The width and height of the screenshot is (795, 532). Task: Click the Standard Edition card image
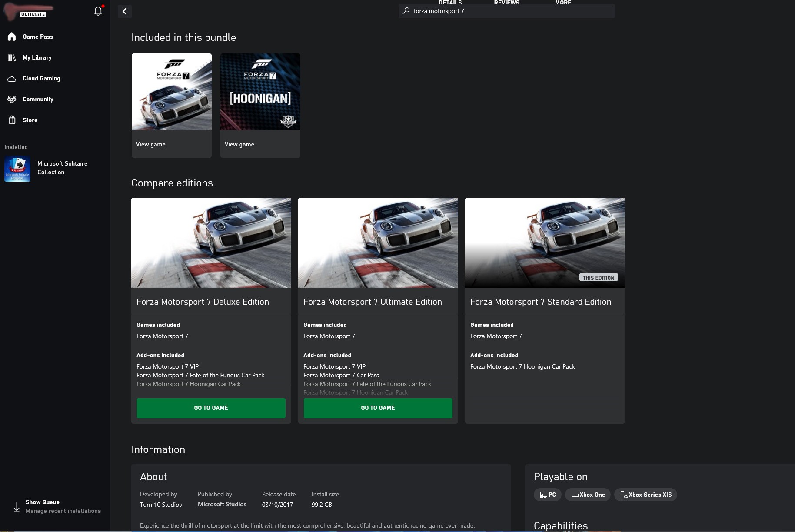[545, 243]
